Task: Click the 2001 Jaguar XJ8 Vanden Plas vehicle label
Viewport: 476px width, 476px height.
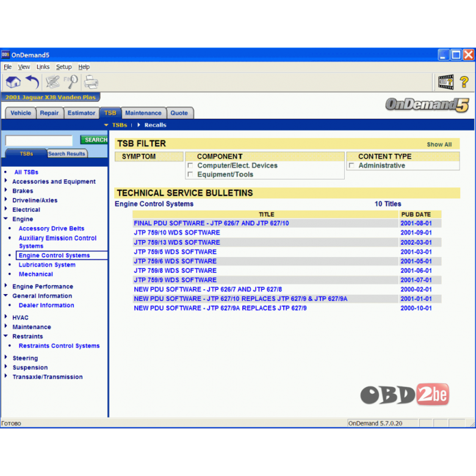Action: click(51, 97)
